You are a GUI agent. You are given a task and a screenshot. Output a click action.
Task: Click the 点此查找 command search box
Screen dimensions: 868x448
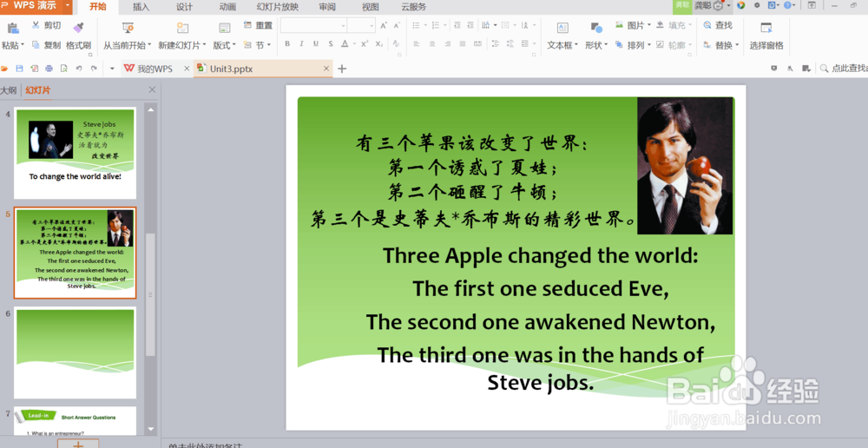coord(844,68)
